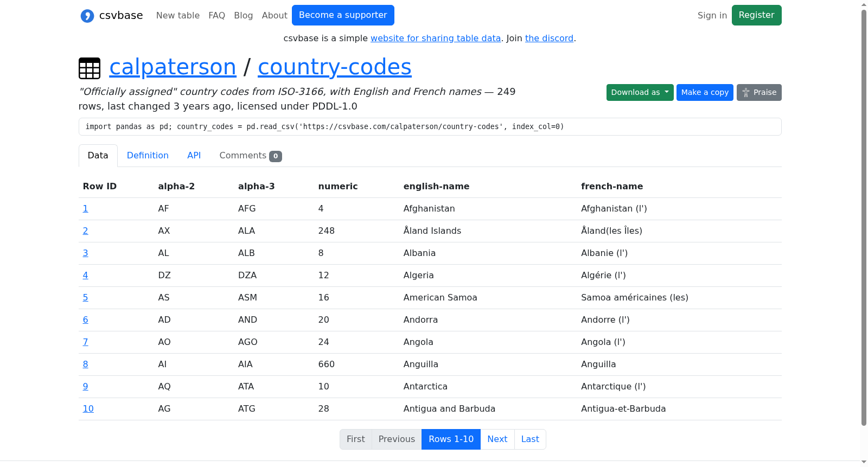Viewport: 868px width, 467px height.
Task: Click the Rows 1-10 page button
Action: 451,439
